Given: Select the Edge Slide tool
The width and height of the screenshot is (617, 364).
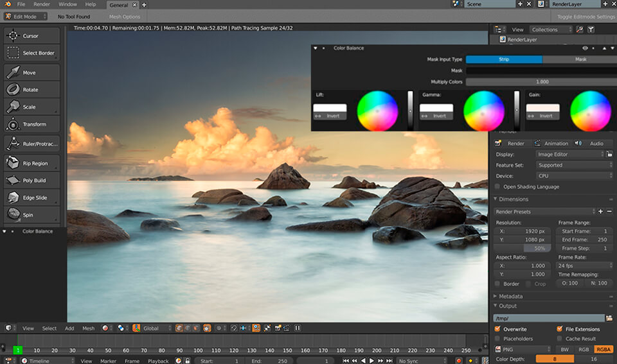Looking at the screenshot, I should [x=32, y=198].
